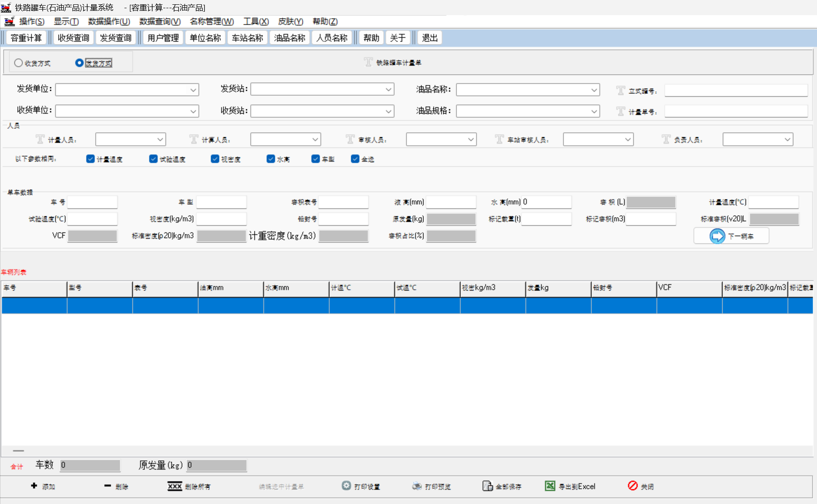
Task: Click the red 关闭 prohibition icon
Action: [633, 486]
